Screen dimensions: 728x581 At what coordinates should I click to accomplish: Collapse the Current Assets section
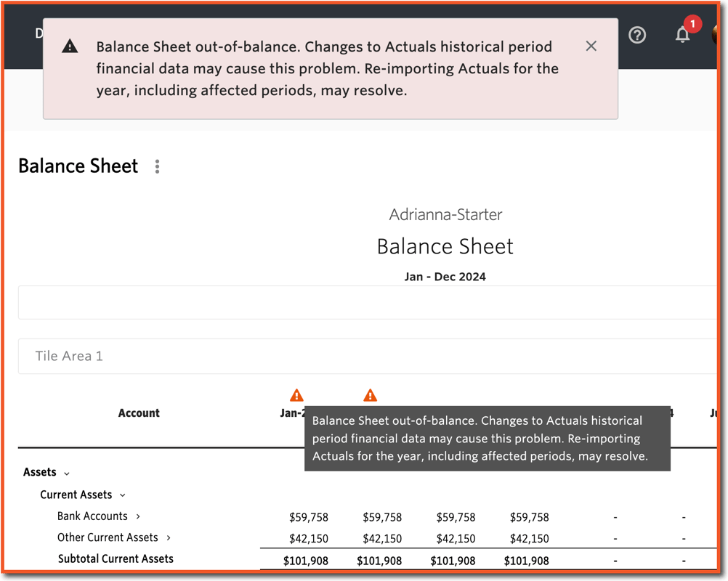pyautogui.click(x=124, y=495)
